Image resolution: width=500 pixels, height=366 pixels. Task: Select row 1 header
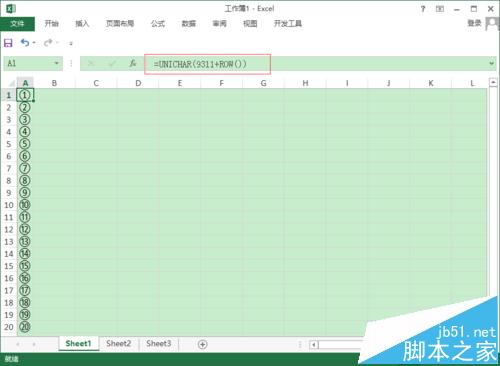(x=9, y=95)
